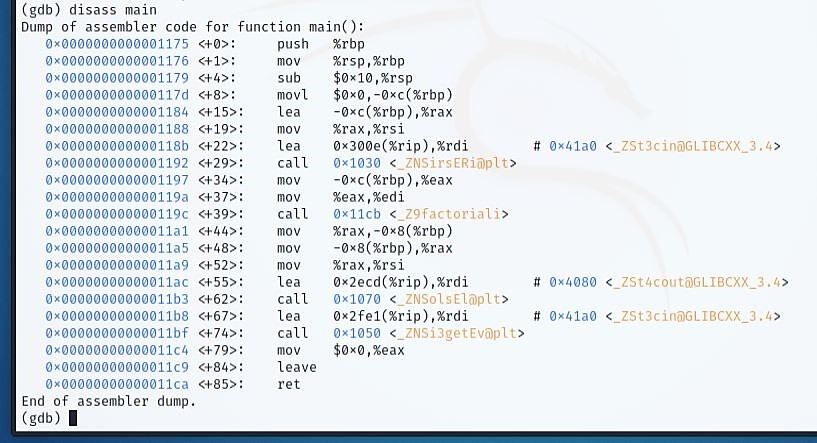Click the ret instruction at <+85>

pos(289,384)
